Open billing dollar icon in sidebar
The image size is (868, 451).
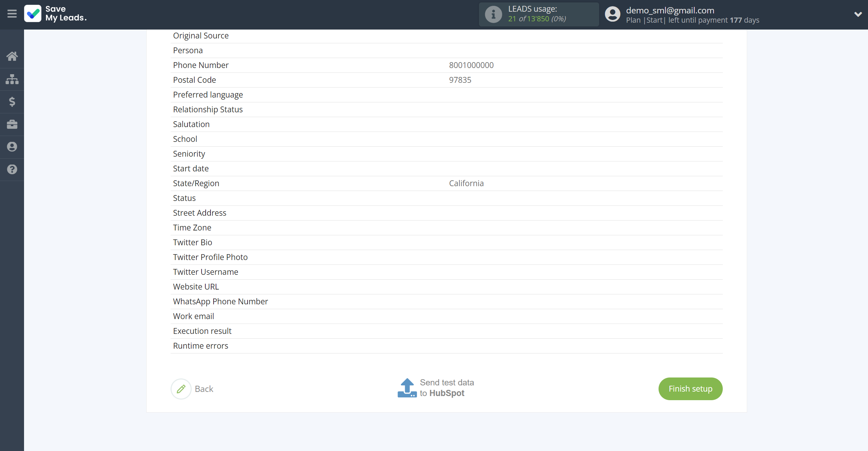(x=12, y=102)
